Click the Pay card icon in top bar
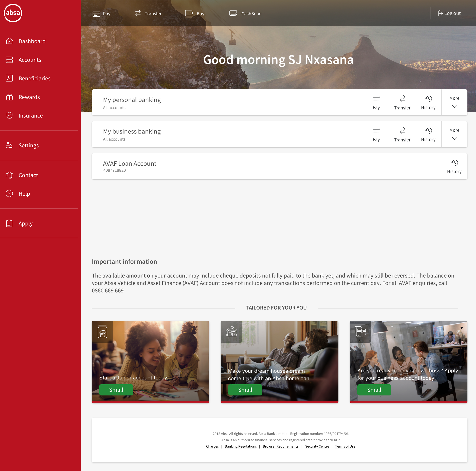Viewport: 476px width, 471px height. (96, 14)
